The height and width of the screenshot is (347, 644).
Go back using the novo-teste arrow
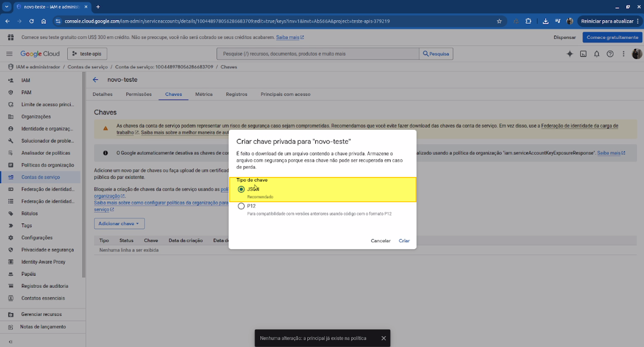(x=96, y=80)
